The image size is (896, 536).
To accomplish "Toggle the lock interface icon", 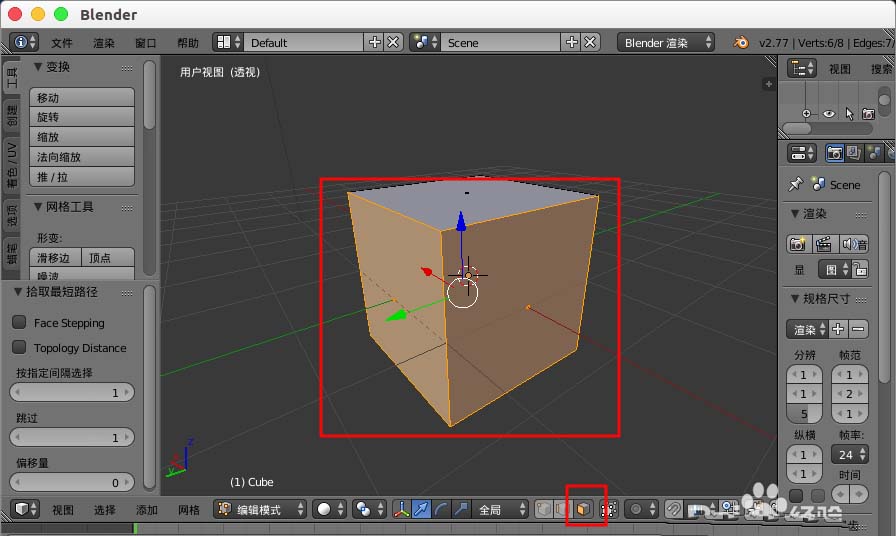I will point(859,269).
